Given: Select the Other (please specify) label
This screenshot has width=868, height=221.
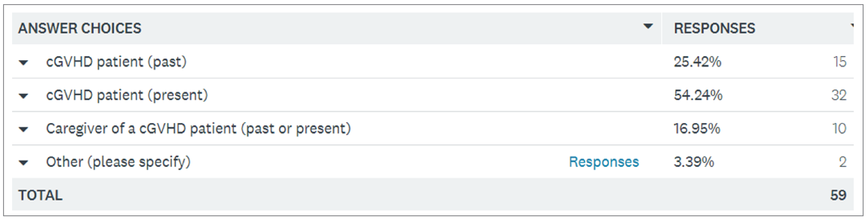Looking at the screenshot, I should point(118,162).
